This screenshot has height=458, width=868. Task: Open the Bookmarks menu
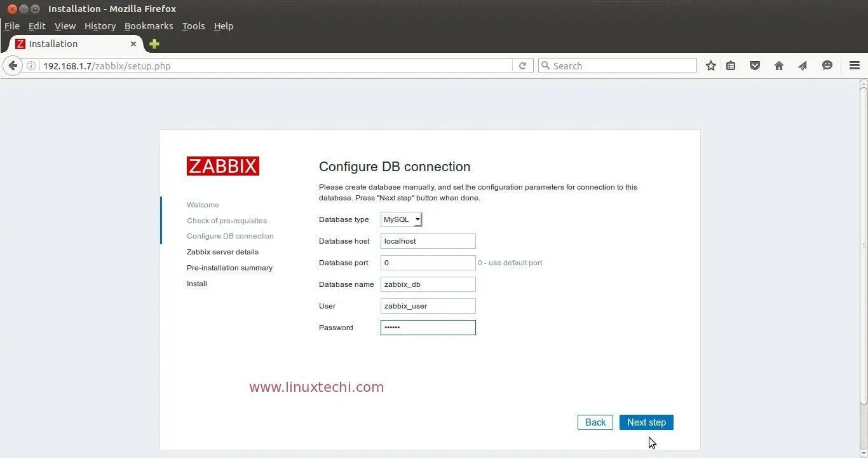click(x=149, y=26)
